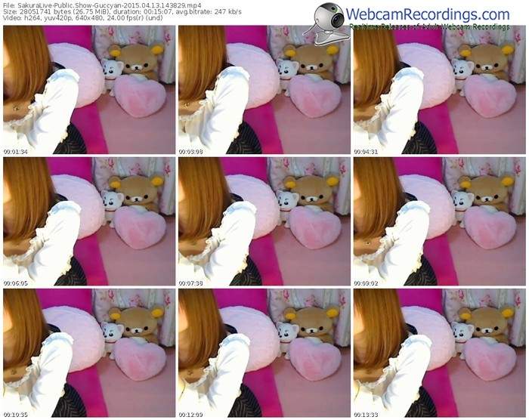
Task: Click the 00:01:34 timestamp label
Action: click(x=15, y=151)
